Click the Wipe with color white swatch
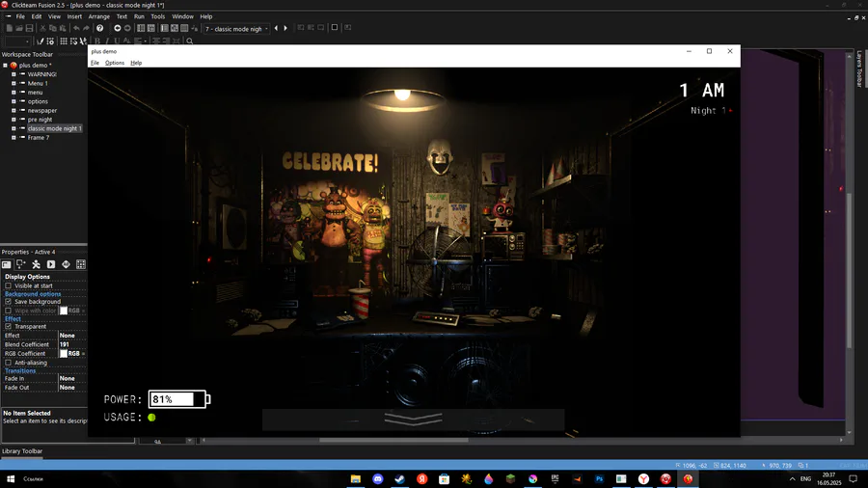Viewport: 868px width, 488px height. (64, 311)
